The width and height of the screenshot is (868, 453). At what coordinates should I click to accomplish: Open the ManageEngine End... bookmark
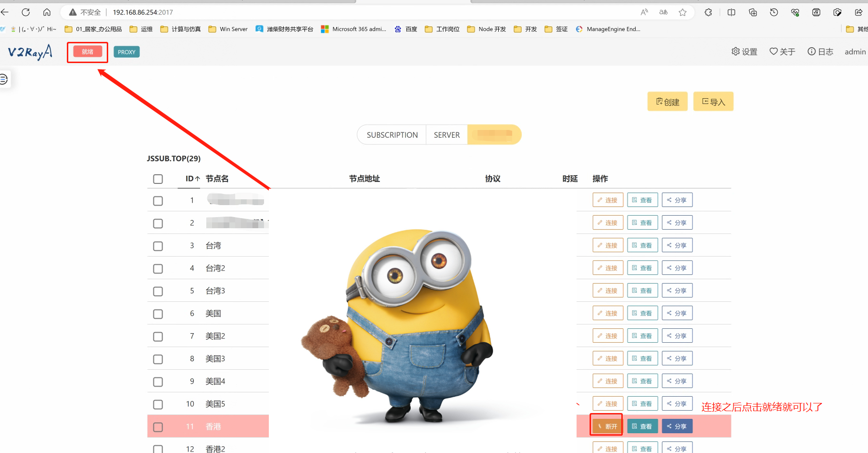[x=608, y=29]
